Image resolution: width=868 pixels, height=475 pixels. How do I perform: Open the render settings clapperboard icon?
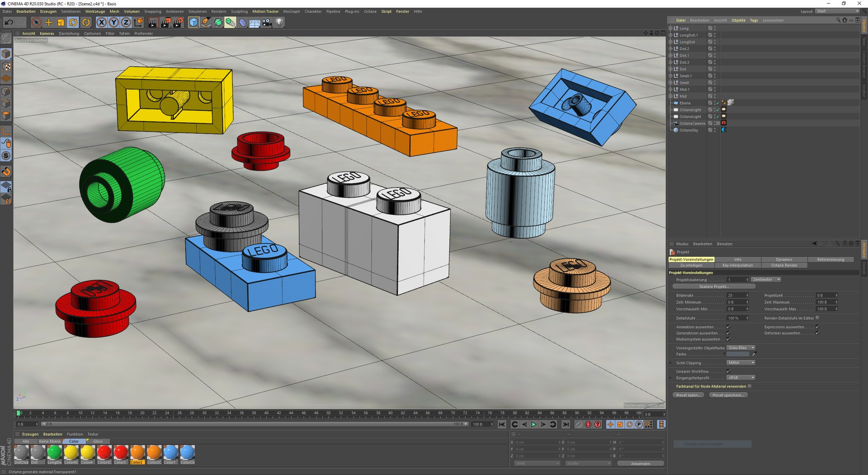click(178, 22)
